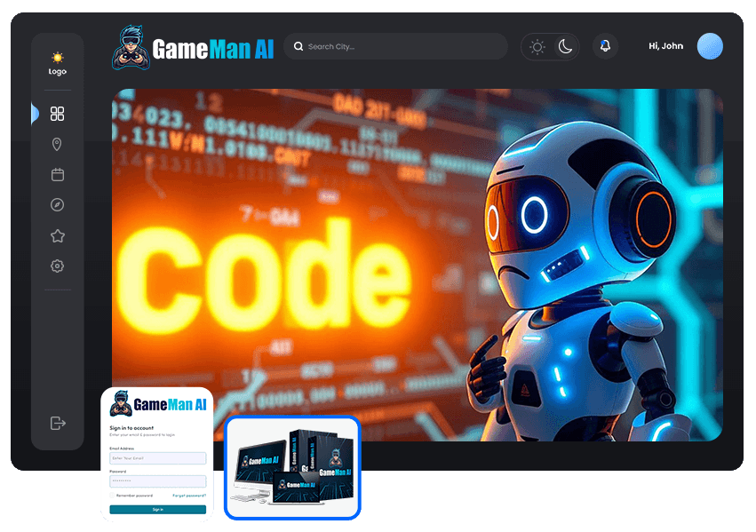Open notifications with the bell icon

click(605, 46)
